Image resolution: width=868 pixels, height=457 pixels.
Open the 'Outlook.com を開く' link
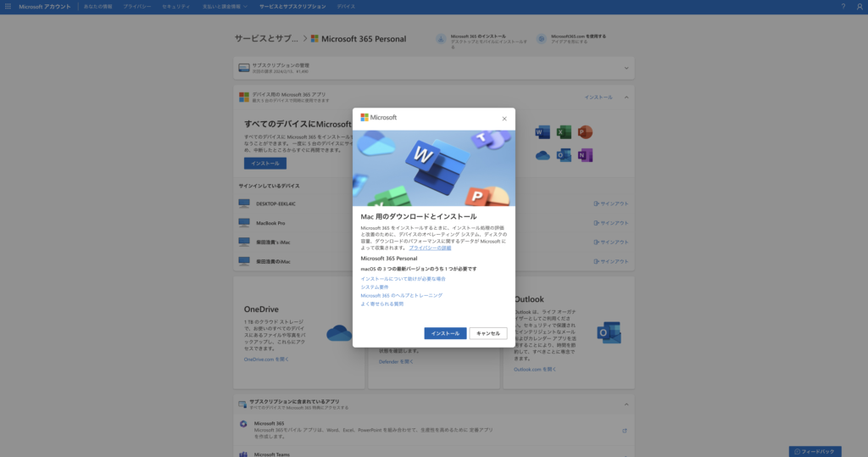coord(535,370)
